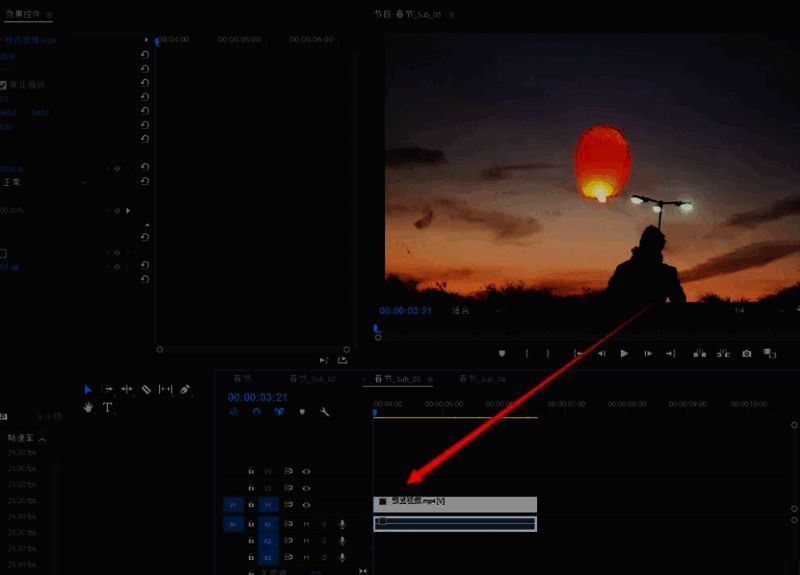Toggle lock on track A1
Viewport: 800px width, 575px height.
[251, 524]
